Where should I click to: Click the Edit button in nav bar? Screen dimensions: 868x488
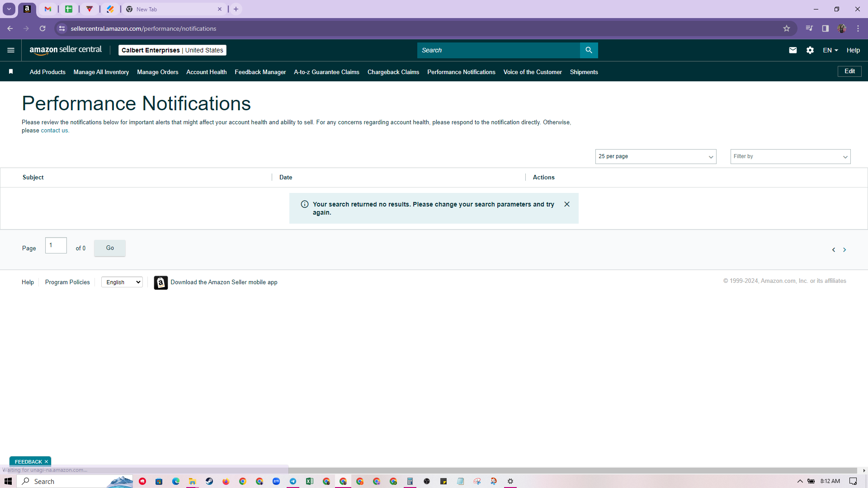[849, 71]
